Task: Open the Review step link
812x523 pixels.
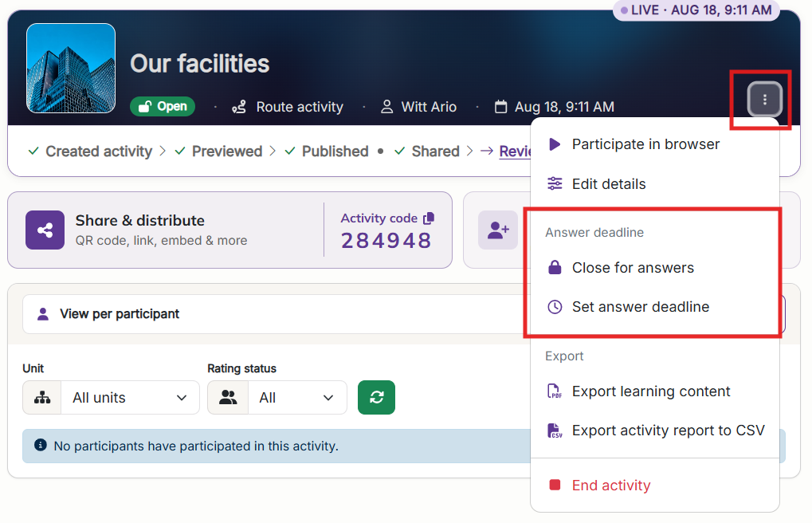Action: pos(514,151)
